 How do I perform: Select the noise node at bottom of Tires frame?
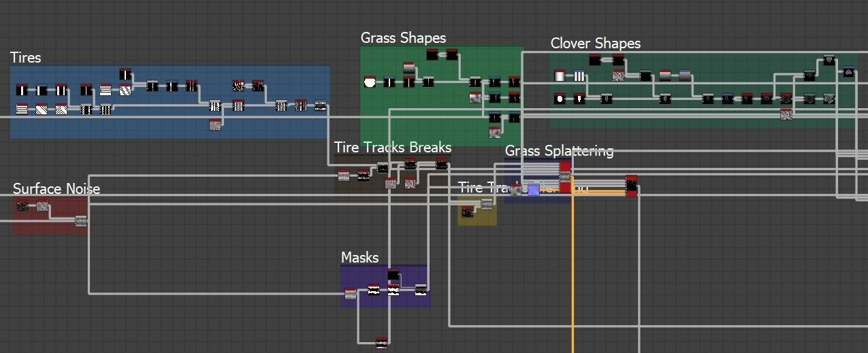click(x=215, y=124)
